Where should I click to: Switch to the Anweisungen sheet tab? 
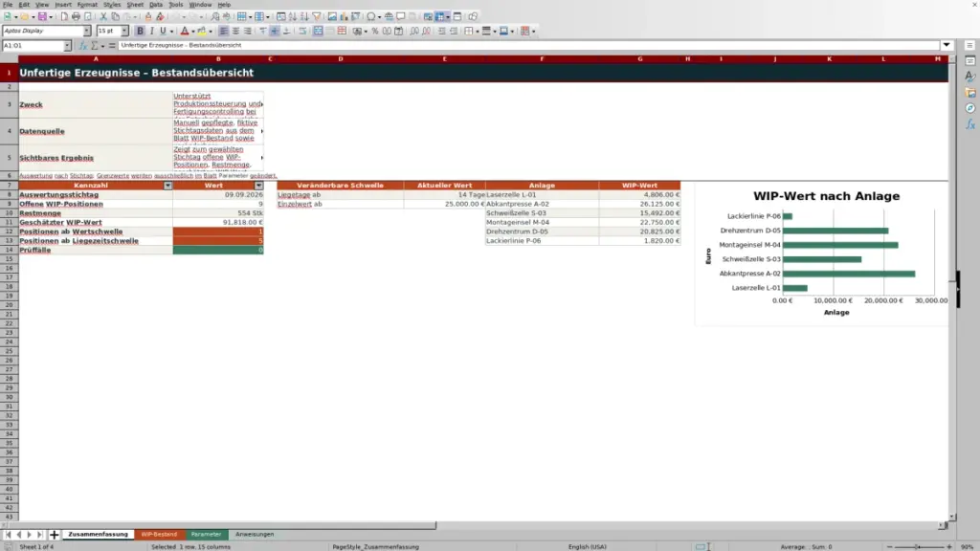click(255, 535)
